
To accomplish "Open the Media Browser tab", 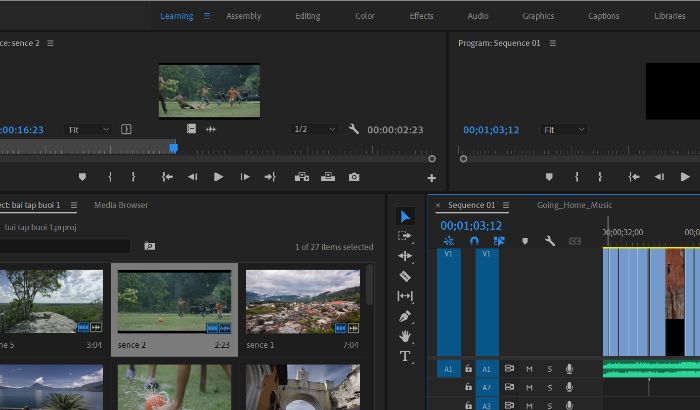I will [x=121, y=205].
